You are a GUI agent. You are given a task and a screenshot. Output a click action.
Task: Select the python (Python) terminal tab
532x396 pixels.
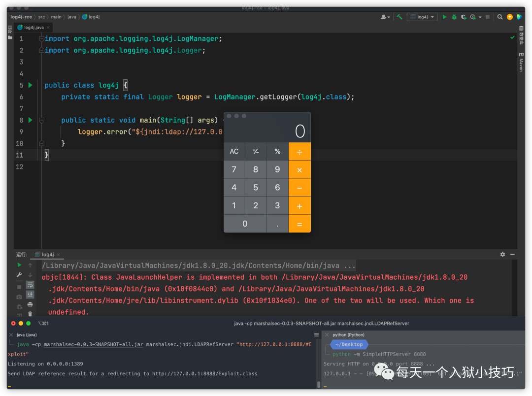tap(348, 334)
